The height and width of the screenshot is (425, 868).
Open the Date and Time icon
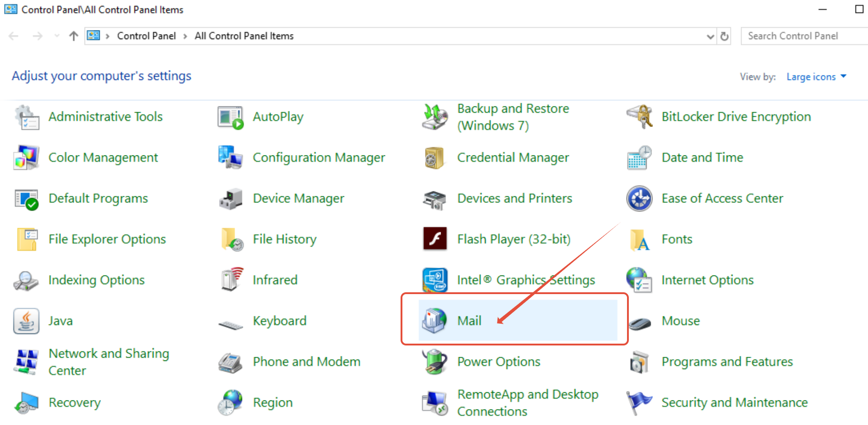(639, 158)
